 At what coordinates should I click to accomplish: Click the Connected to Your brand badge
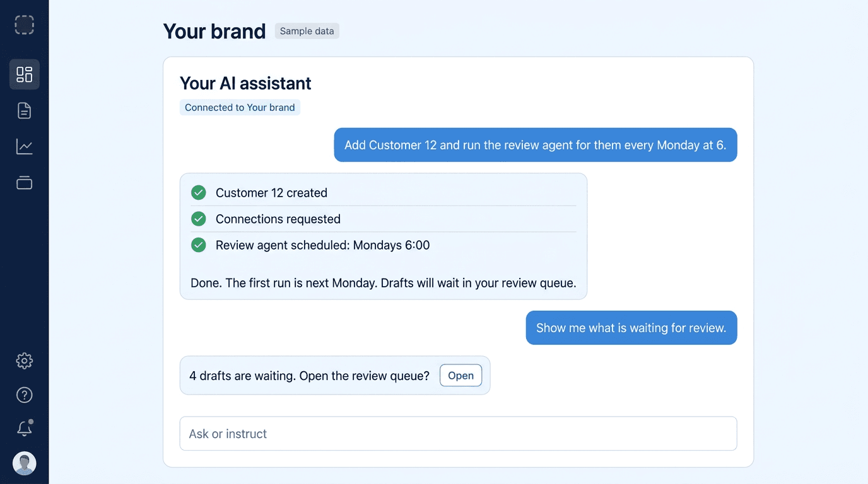click(x=240, y=107)
